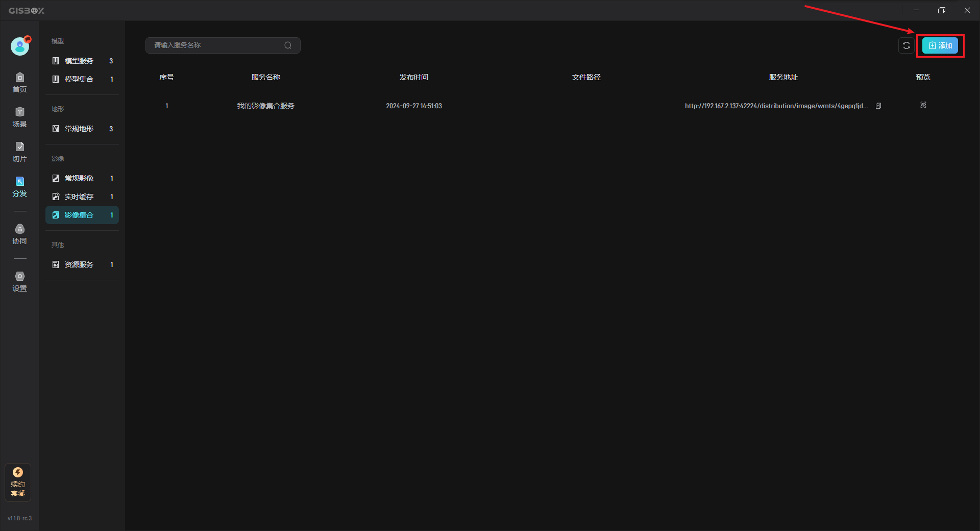Click publish time 2024-09-27 14:51:03
The image size is (980, 531).
[x=414, y=106]
